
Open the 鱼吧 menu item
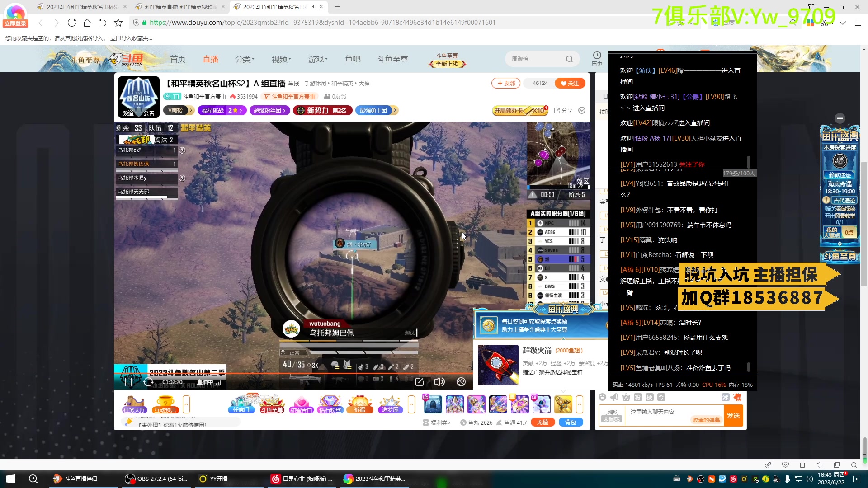pyautogui.click(x=353, y=59)
